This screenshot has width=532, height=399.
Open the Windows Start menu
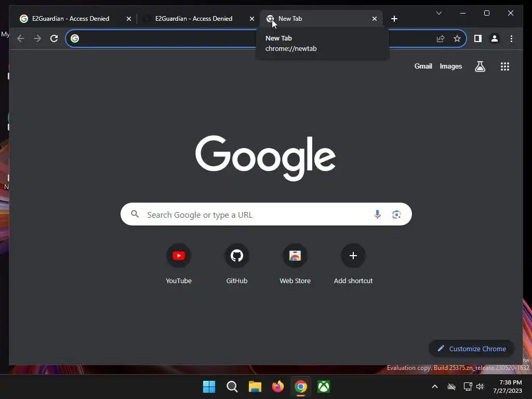[x=209, y=387]
